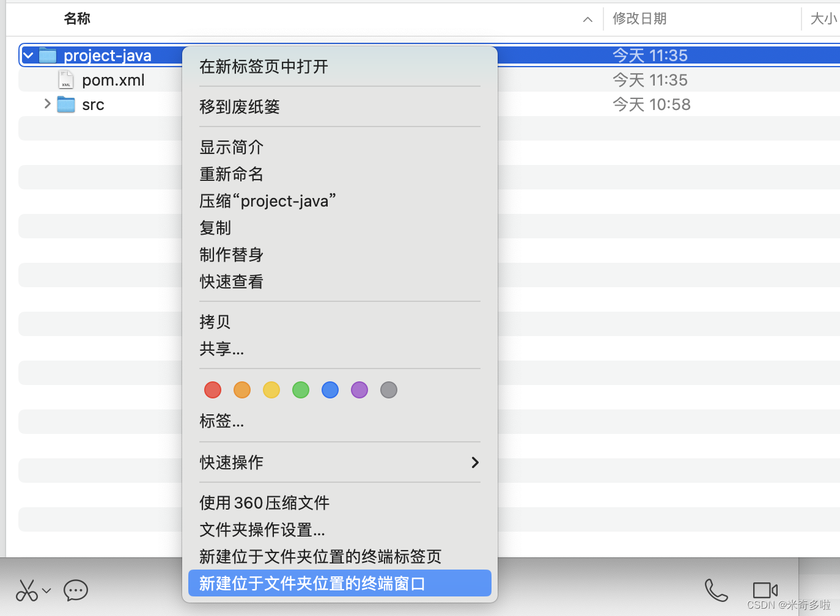Collapse the project-java folder
The height and width of the screenshot is (616, 840).
pos(28,56)
